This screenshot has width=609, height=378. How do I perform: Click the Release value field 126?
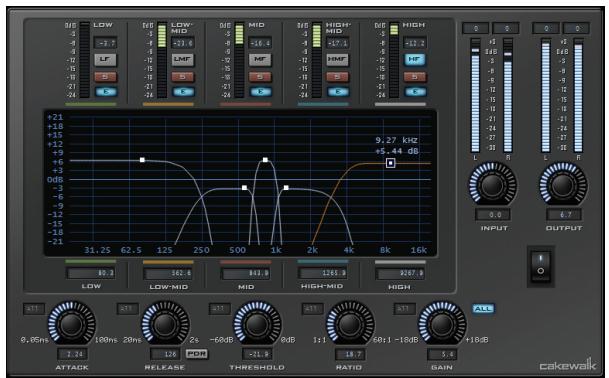tap(165, 354)
